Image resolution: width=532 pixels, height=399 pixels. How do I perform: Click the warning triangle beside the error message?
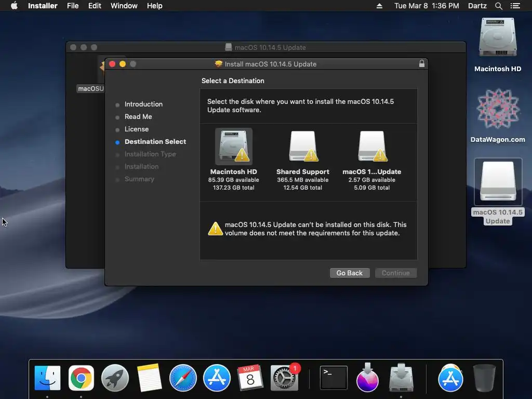pos(215,229)
